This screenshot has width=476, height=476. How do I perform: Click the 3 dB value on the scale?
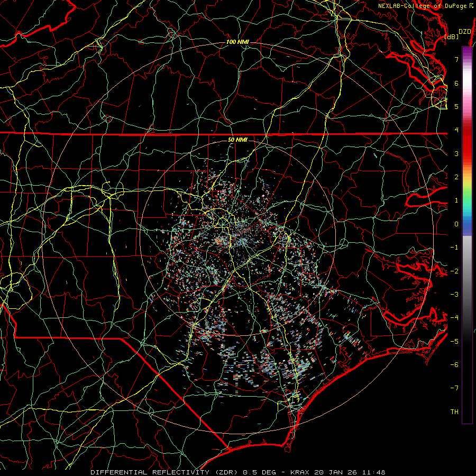[456, 153]
